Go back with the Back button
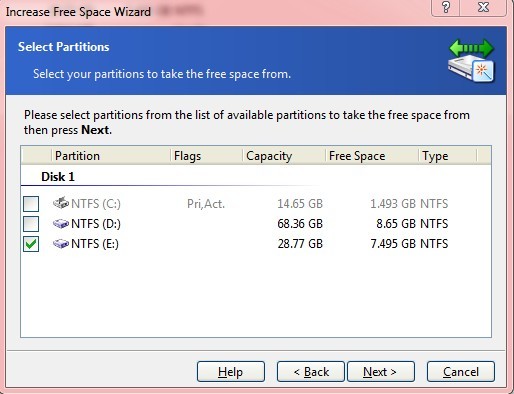The image size is (514, 394). click(311, 372)
